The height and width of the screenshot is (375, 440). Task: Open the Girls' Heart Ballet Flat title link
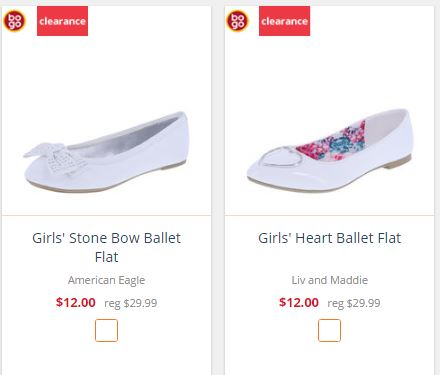329,238
